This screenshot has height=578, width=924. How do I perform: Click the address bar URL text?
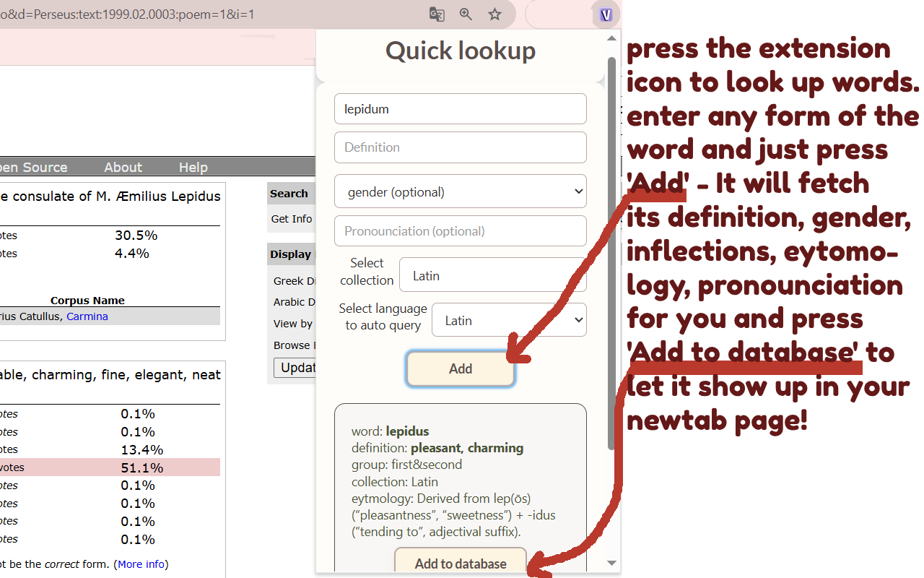pos(127,14)
